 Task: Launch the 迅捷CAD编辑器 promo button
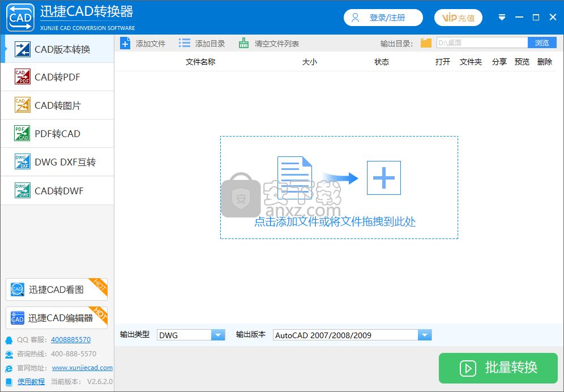pyautogui.click(x=57, y=318)
